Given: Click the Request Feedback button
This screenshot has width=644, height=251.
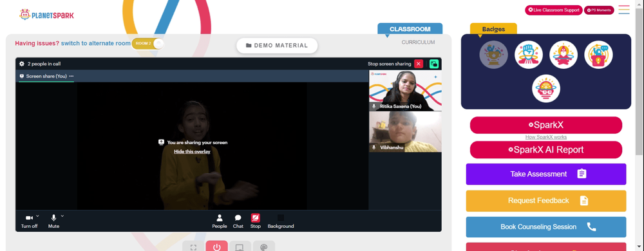Looking at the screenshot, I should coord(546,201).
